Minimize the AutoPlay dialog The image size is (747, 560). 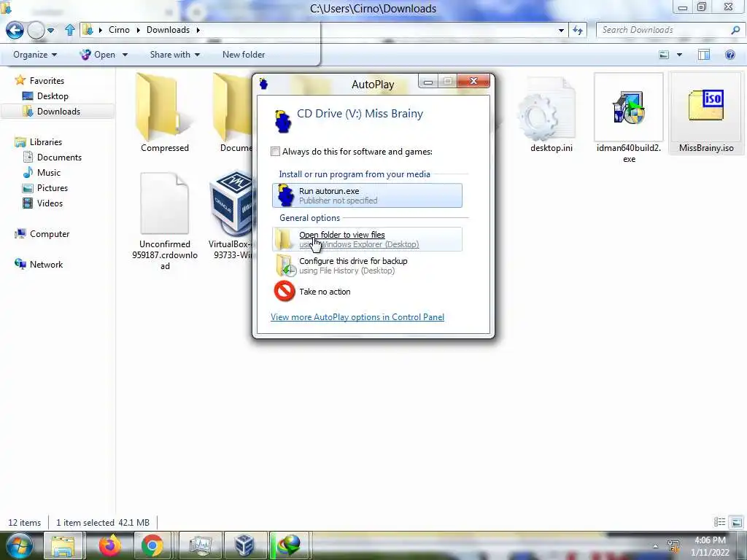coord(427,82)
